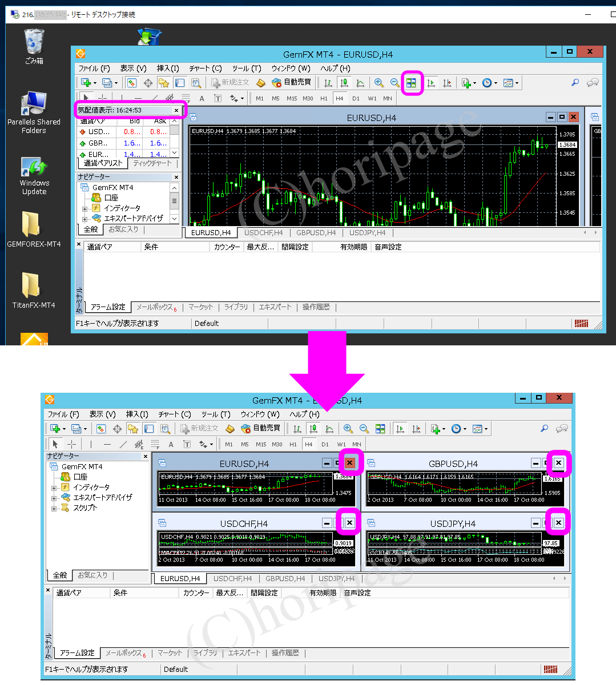Open MetaEditor icon in lower MT4 toolbar
This screenshot has width=616, height=685.
(x=230, y=429)
